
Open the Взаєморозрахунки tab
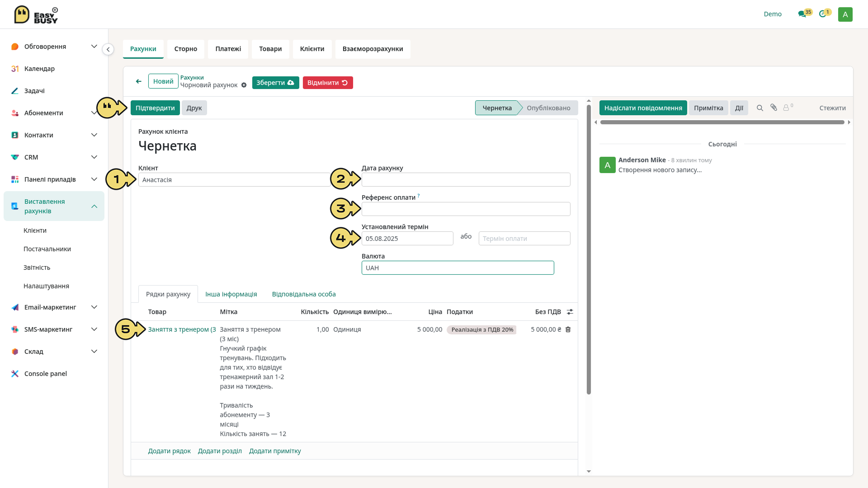[x=373, y=49]
